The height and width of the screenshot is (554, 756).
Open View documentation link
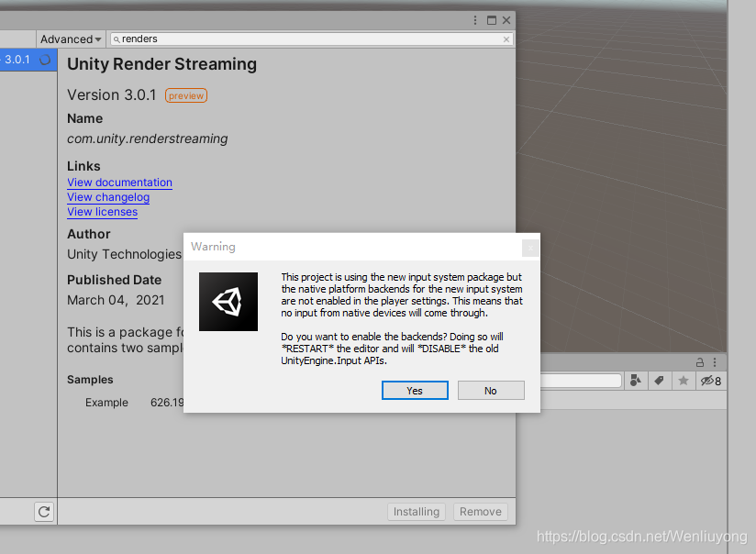[x=119, y=183]
